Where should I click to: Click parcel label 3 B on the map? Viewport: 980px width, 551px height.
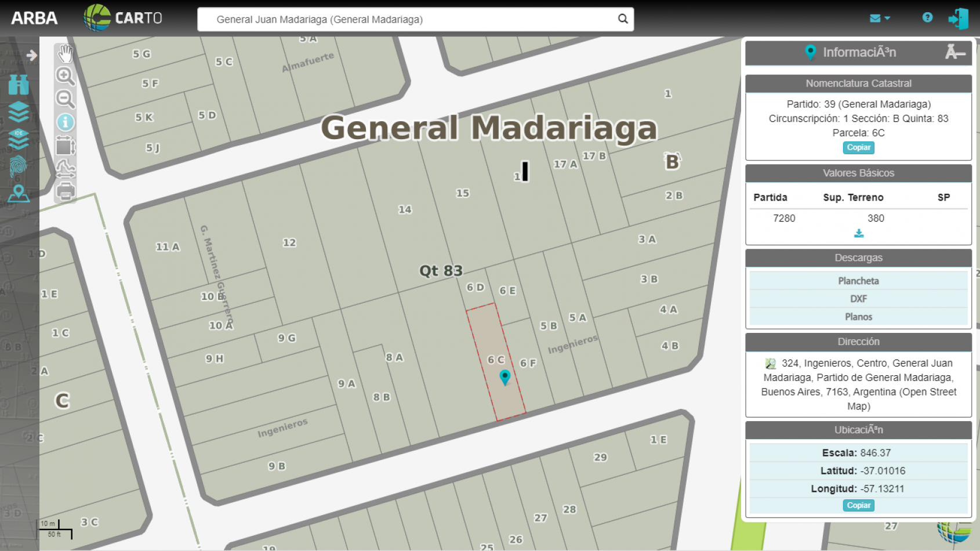[x=649, y=280]
